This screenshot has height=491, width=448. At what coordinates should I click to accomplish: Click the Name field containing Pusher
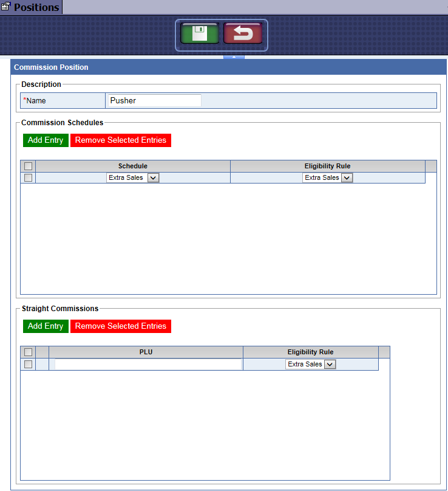point(154,101)
